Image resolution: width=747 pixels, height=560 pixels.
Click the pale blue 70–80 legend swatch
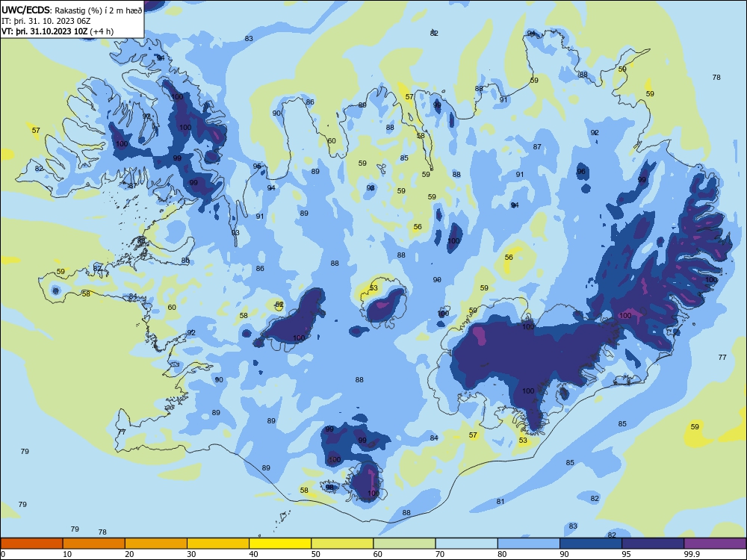pos(466,544)
